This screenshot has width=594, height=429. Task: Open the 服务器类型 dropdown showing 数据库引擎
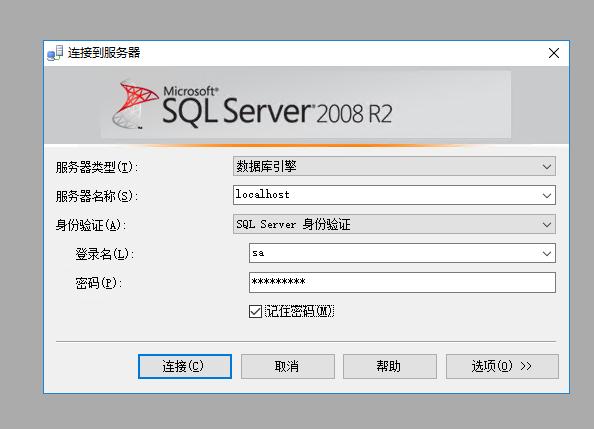tap(394, 166)
